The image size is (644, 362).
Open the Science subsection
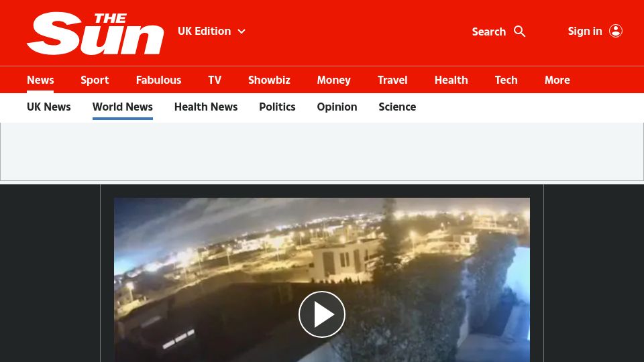pos(397,107)
